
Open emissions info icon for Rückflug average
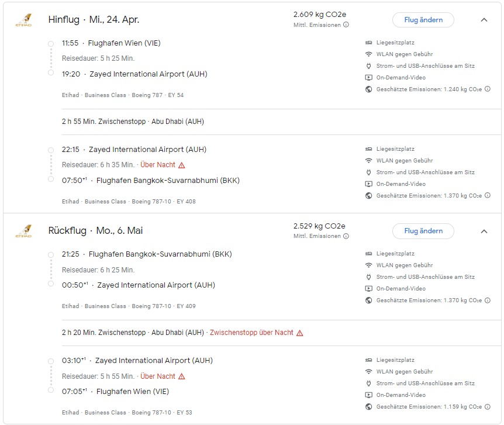(346, 236)
